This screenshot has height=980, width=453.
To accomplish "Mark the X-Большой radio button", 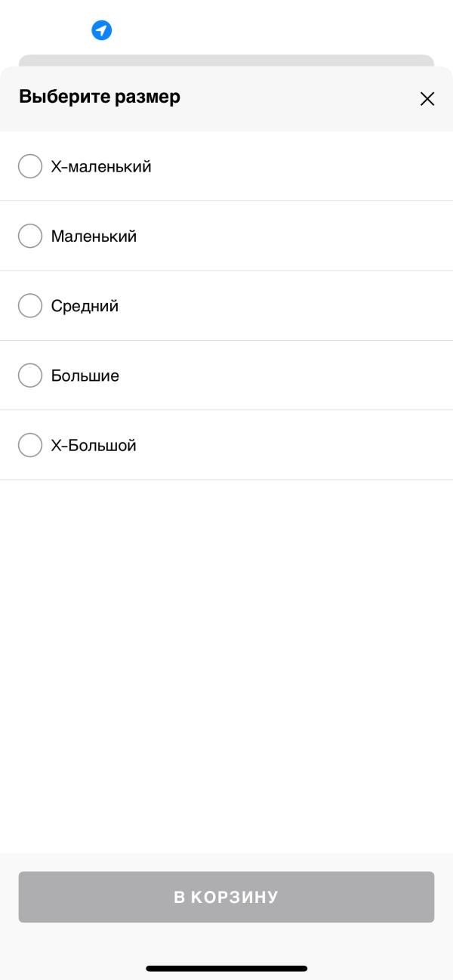I will [30, 445].
